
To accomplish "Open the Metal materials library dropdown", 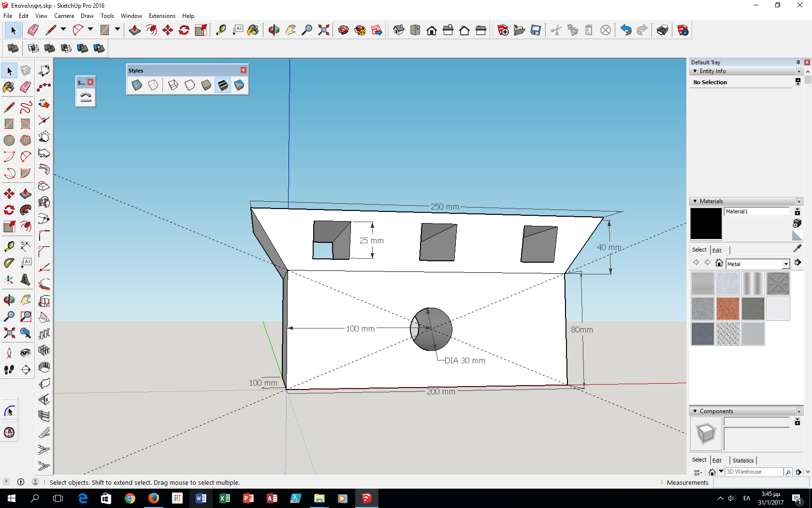I will point(785,264).
